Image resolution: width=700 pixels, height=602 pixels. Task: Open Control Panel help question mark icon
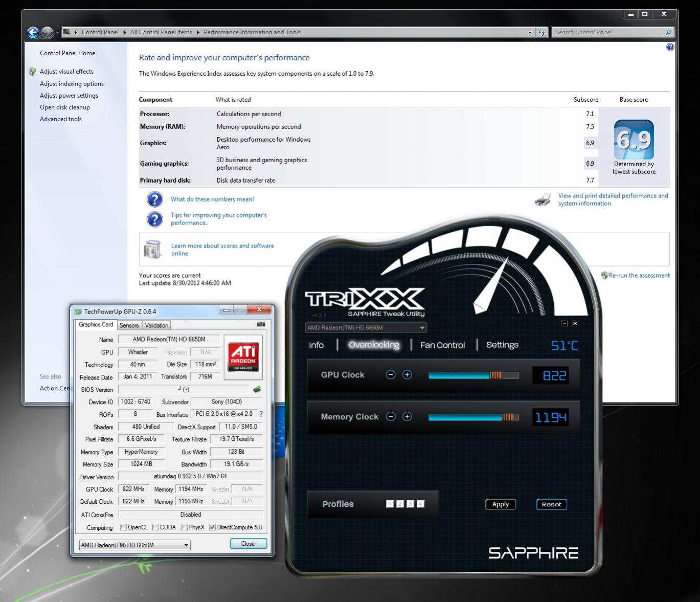pos(670,47)
